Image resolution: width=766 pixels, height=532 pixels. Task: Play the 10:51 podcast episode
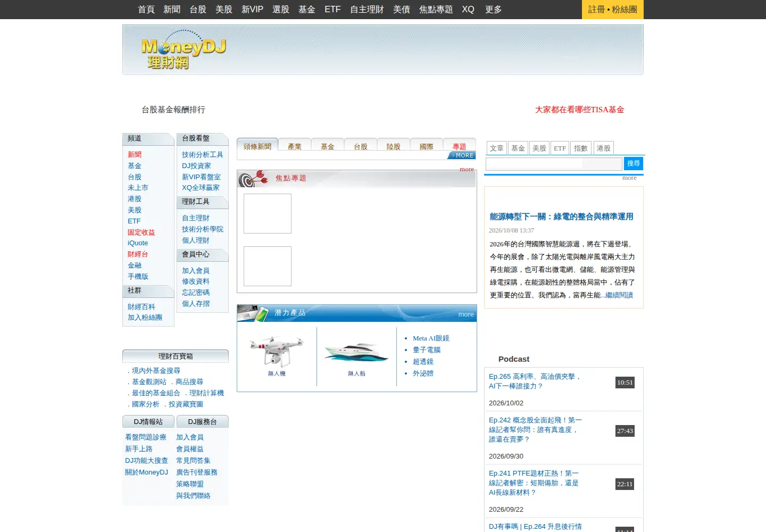click(625, 383)
